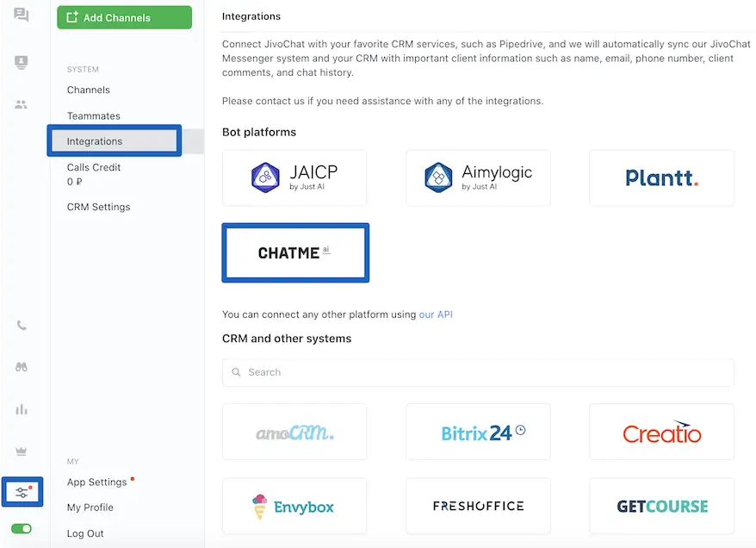
Task: Open the settings sliders icon
Action: pos(22,493)
